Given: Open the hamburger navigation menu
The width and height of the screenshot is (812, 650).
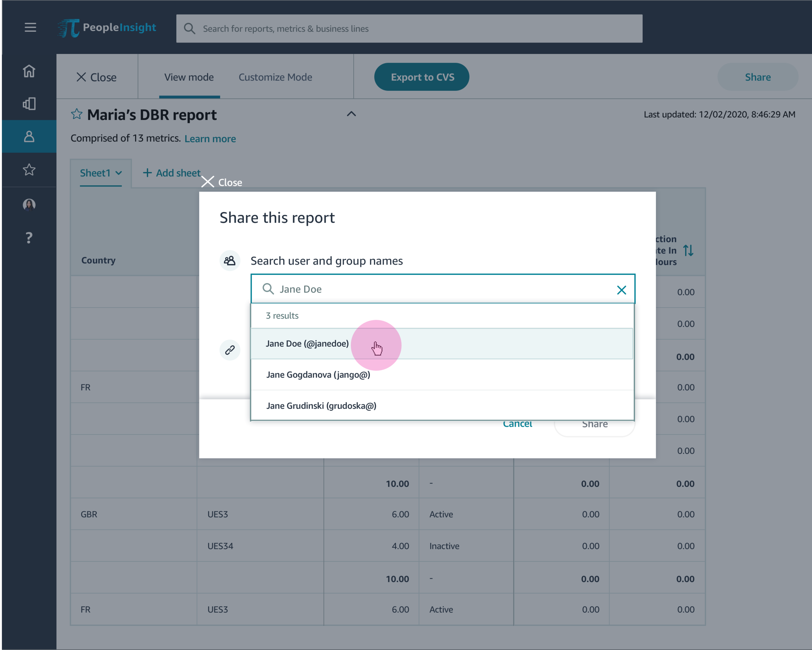Looking at the screenshot, I should 30,28.
